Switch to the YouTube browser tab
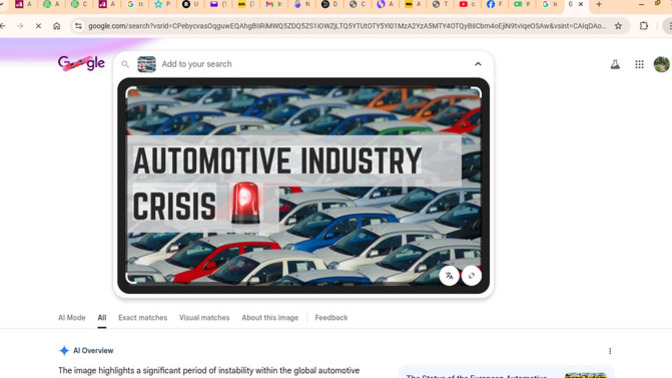Viewport: 672px width, 378px height. click(467, 4)
